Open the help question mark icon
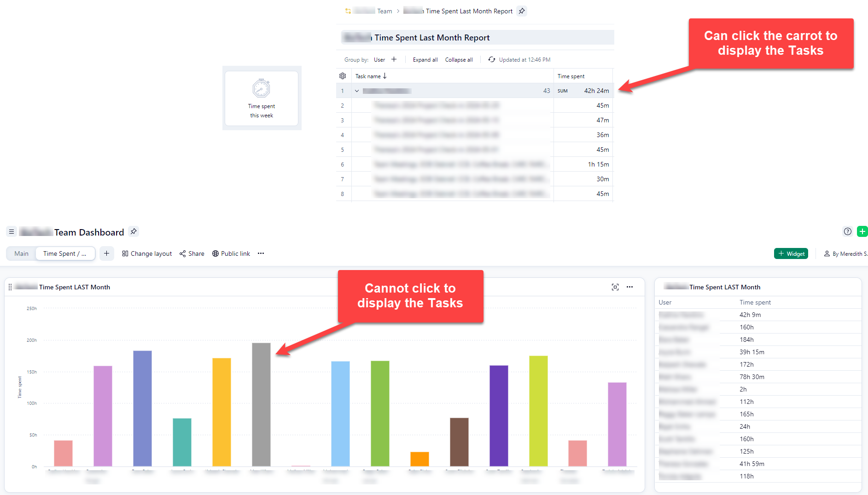Image resolution: width=868 pixels, height=495 pixels. click(x=847, y=231)
